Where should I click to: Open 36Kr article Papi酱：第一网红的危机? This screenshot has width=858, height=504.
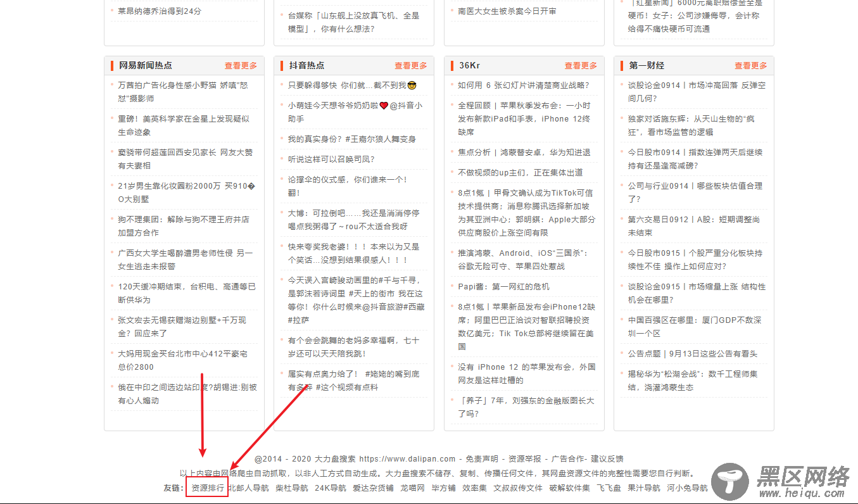(x=503, y=287)
